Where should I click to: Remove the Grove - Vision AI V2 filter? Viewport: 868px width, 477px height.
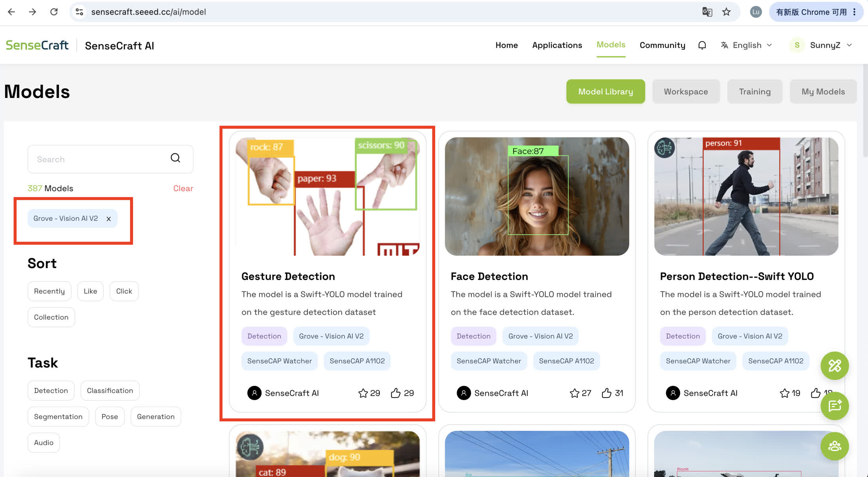(109, 219)
